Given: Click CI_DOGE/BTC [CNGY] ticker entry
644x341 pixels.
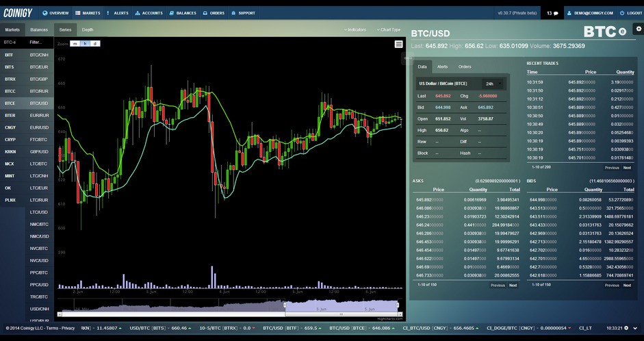Looking at the screenshot, I should (x=529, y=328).
